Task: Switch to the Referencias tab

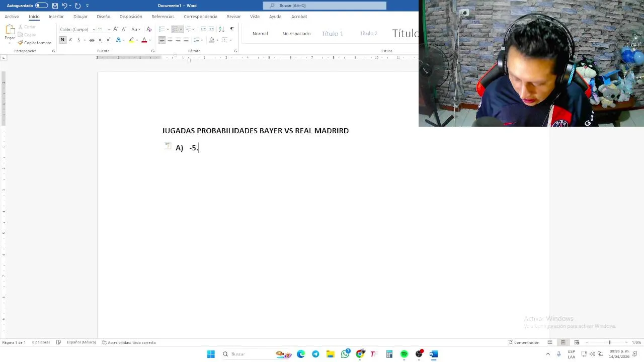Action: tap(163, 17)
